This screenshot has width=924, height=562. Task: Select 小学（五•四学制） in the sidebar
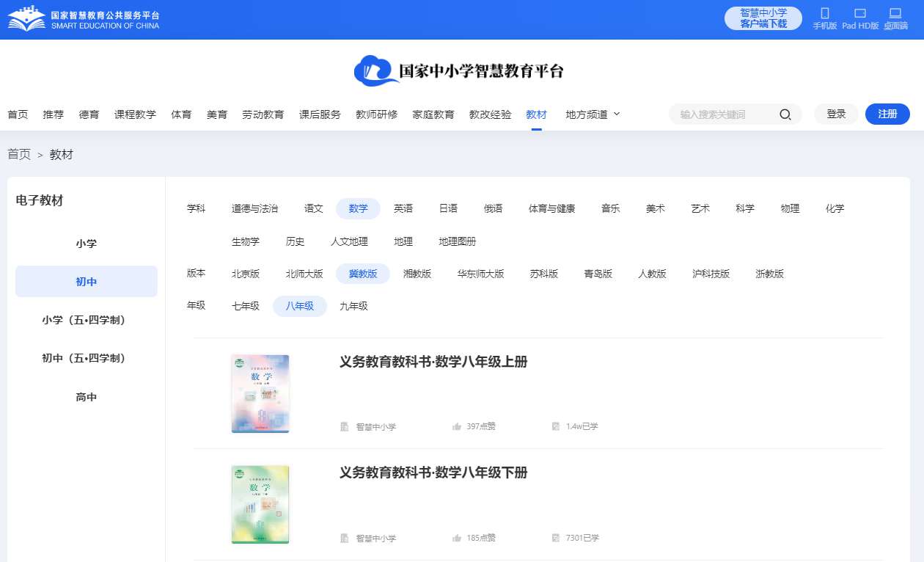point(87,320)
